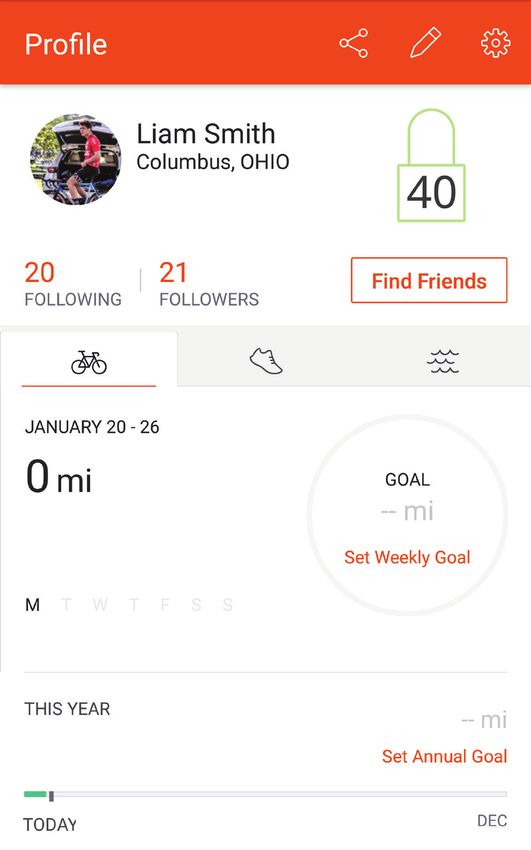Screen dimensions: 531x850
Task: Open the 21 Followers list
Action: [x=209, y=284]
